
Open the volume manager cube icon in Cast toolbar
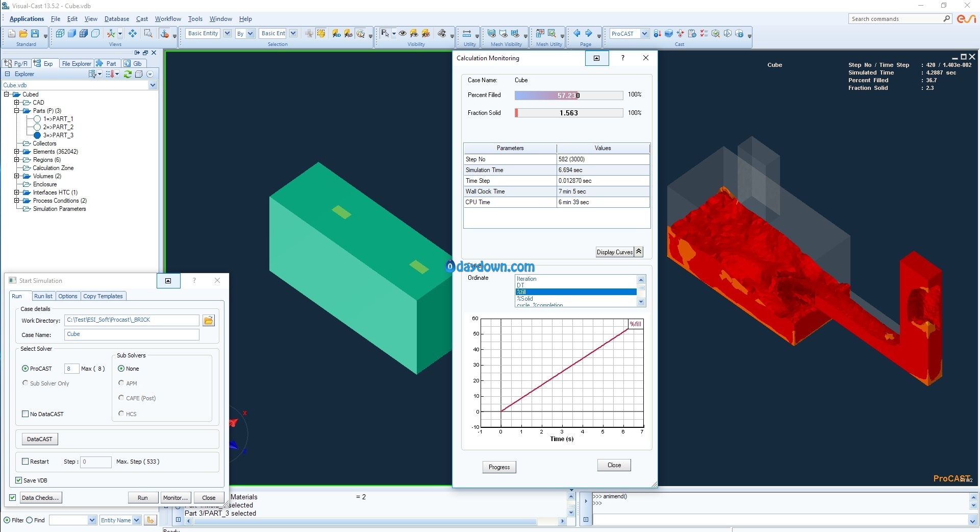[x=669, y=34]
